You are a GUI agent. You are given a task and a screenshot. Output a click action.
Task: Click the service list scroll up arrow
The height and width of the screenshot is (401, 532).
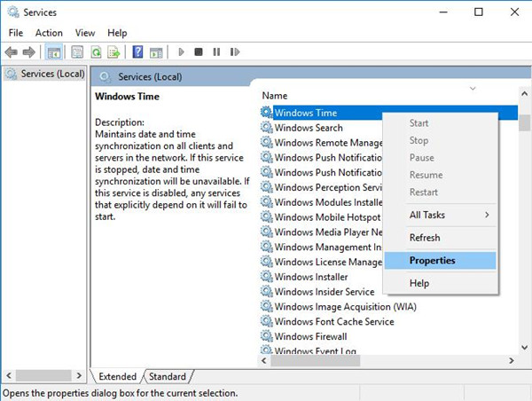(524, 93)
